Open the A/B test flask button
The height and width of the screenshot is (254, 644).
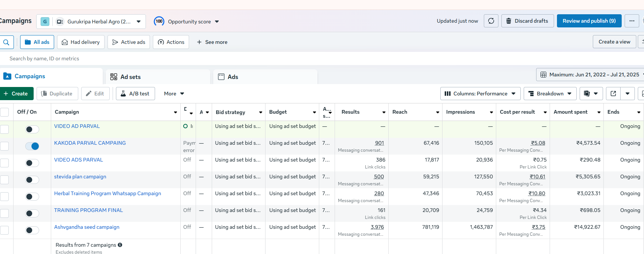(135, 94)
